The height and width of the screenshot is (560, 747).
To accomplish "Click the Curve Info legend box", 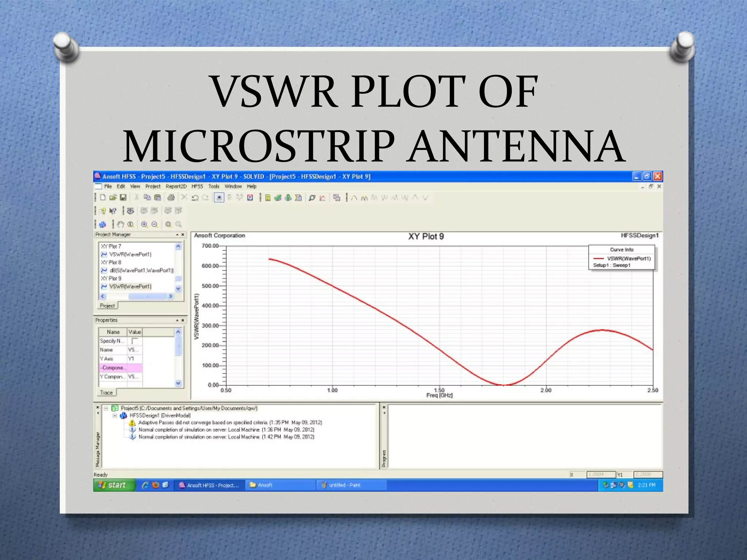I will click(622, 257).
